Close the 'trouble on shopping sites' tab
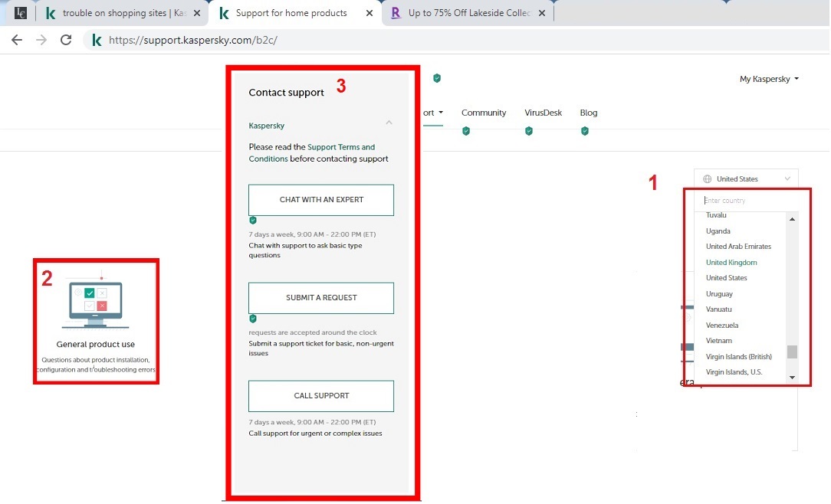Viewport: 831px width, 504px height. pos(197,13)
